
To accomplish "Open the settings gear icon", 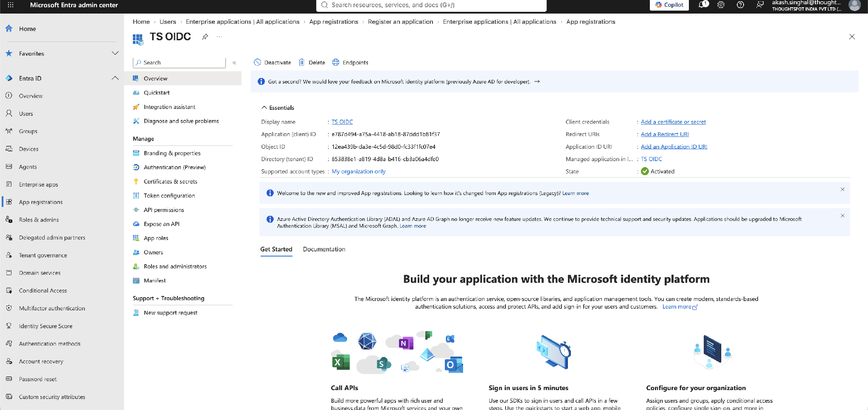I will (721, 5).
